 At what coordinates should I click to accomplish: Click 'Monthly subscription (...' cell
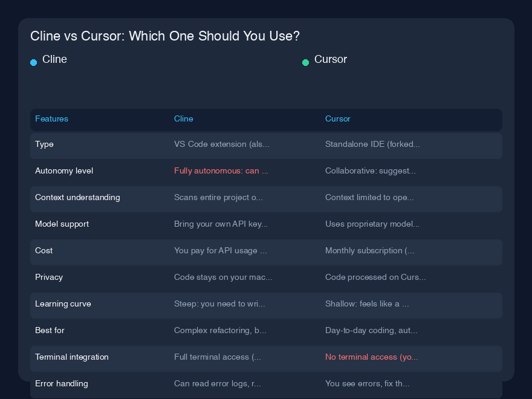pos(370,251)
